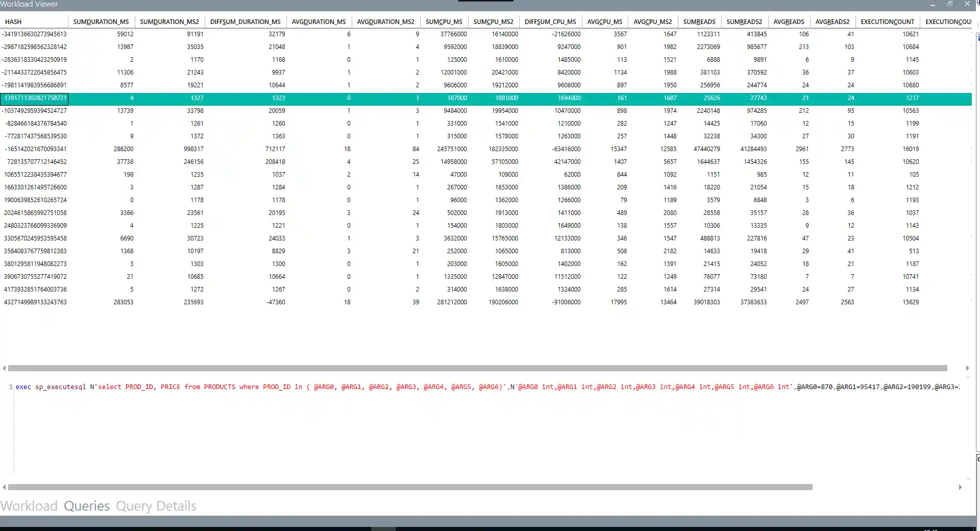Select the Queries tab

[x=86, y=505]
